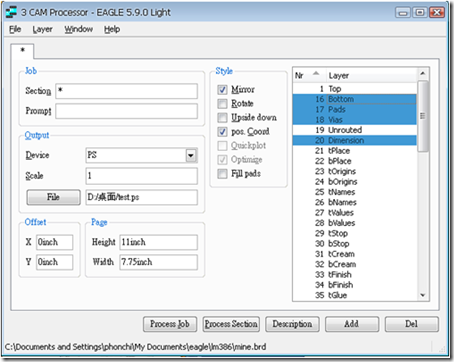
Task: Minimize the CAM Processor window
Action: pos(403,13)
